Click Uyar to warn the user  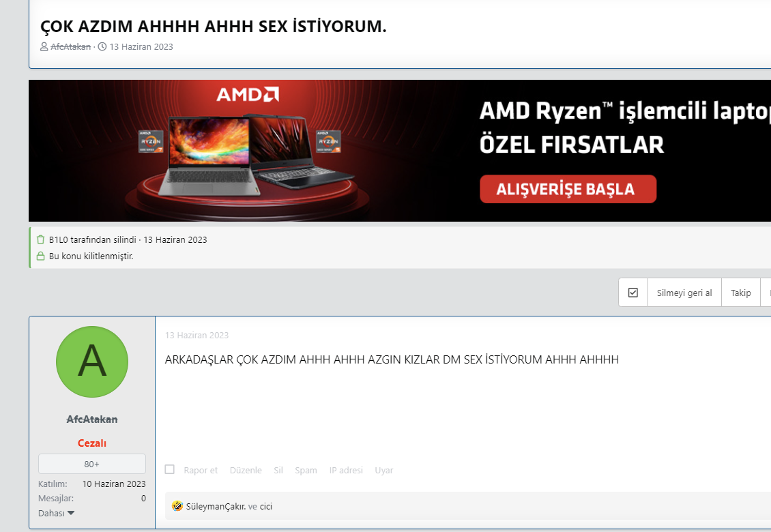point(384,470)
